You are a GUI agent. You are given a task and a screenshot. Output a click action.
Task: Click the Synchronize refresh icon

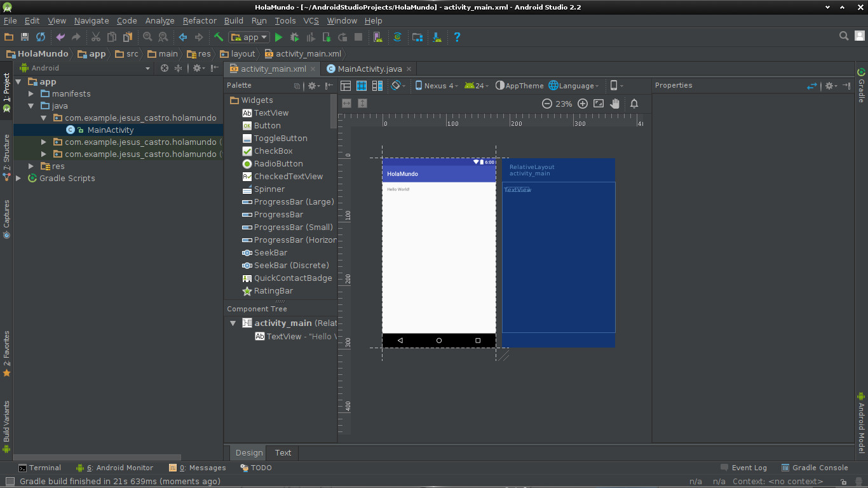[41, 37]
